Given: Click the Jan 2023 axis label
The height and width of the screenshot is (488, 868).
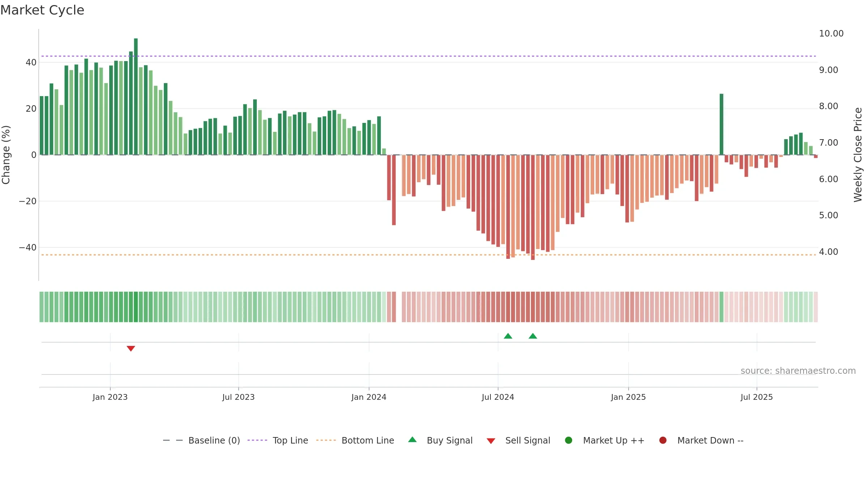Looking at the screenshot, I should tap(110, 397).
